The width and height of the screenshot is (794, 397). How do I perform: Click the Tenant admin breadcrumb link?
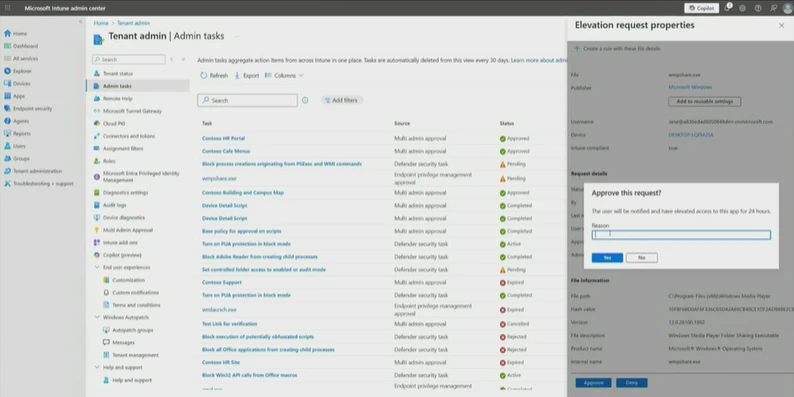pos(133,23)
